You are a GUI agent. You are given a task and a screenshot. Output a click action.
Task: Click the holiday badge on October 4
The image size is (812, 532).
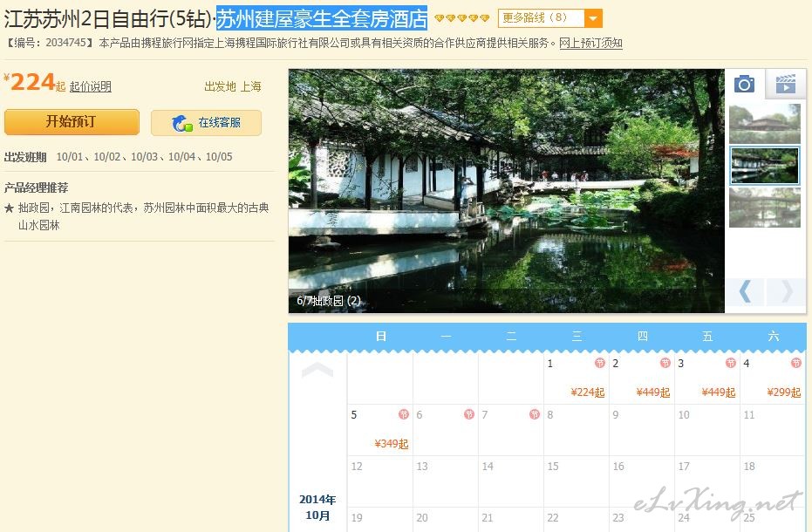pyautogui.click(x=795, y=364)
